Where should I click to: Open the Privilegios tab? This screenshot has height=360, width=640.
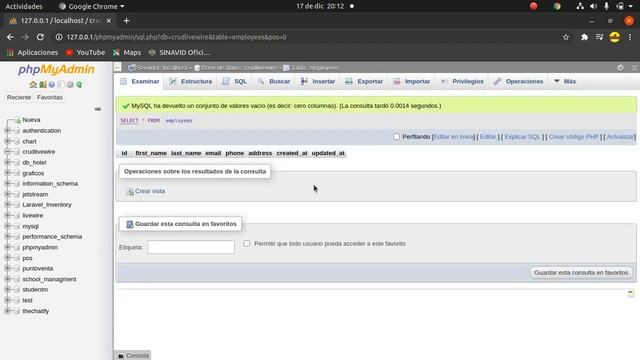(462, 82)
